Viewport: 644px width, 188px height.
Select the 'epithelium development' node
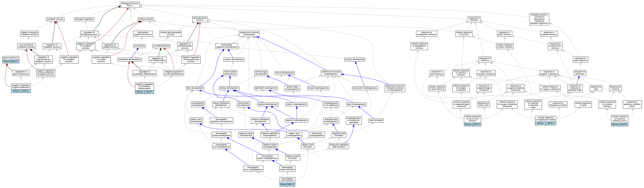[x=266, y=88]
